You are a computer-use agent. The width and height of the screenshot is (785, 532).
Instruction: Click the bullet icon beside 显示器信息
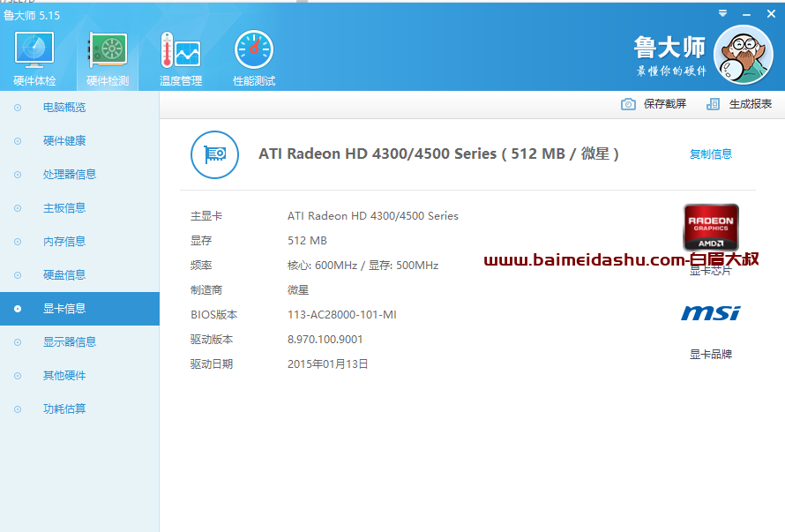point(18,342)
